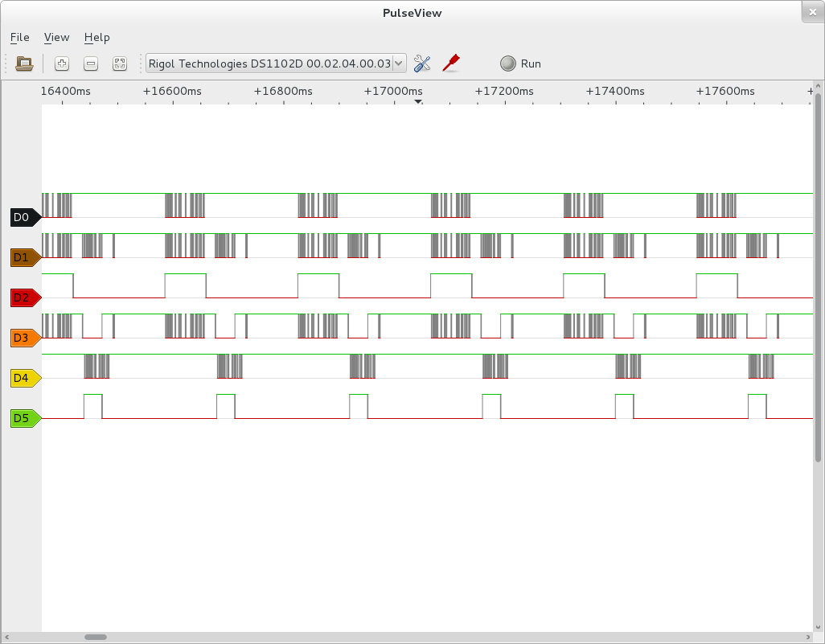
Task: Open the View menu
Action: pos(56,37)
